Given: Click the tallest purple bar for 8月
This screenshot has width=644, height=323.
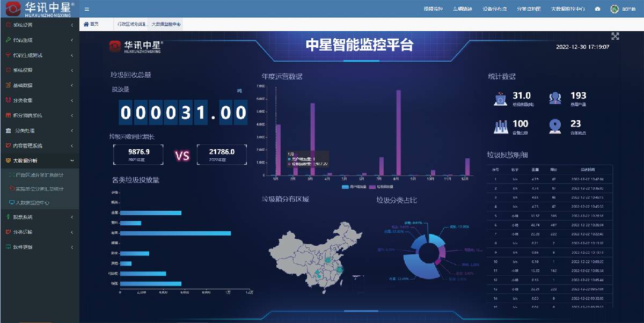Looking at the screenshot, I should [398, 133].
